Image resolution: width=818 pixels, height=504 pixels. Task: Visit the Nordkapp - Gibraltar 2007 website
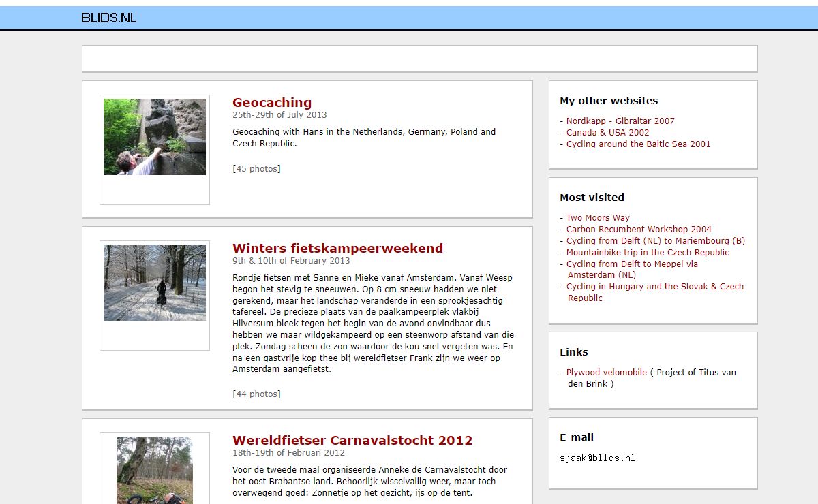click(x=620, y=121)
